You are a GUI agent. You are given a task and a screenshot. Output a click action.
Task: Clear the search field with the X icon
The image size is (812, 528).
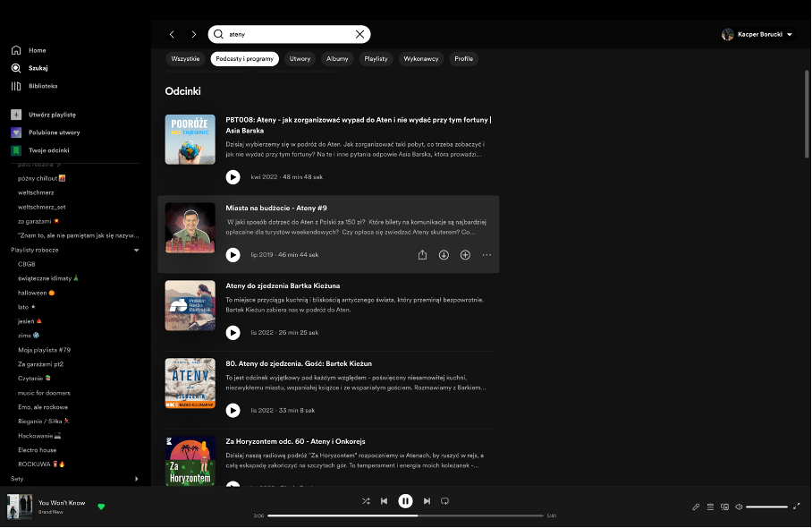coord(359,34)
